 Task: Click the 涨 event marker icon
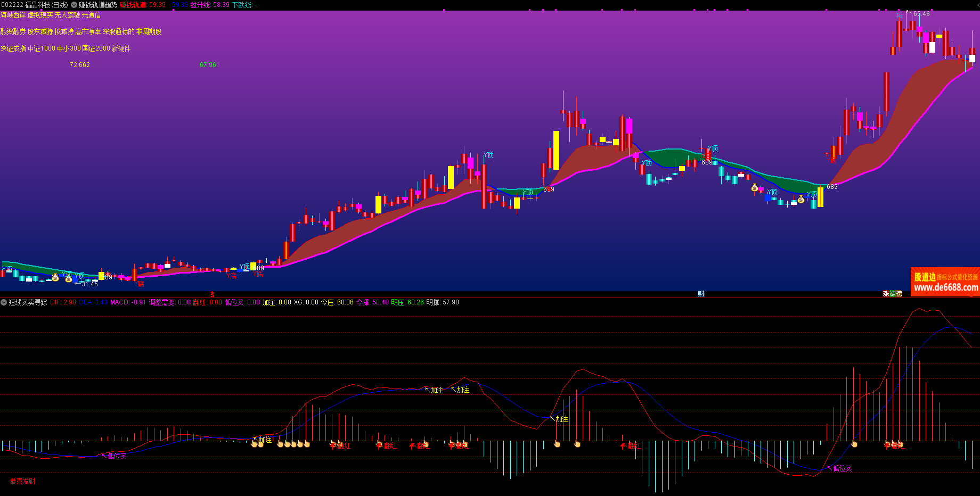[886, 294]
